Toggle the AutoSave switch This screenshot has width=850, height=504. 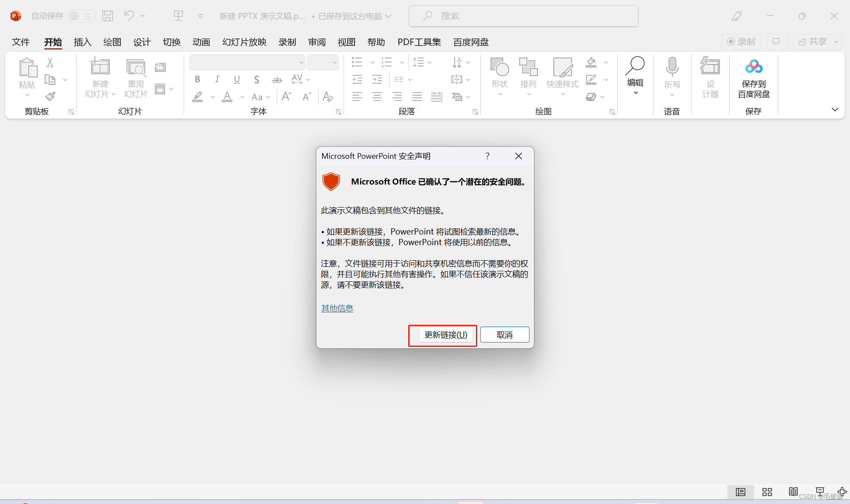click(x=81, y=16)
